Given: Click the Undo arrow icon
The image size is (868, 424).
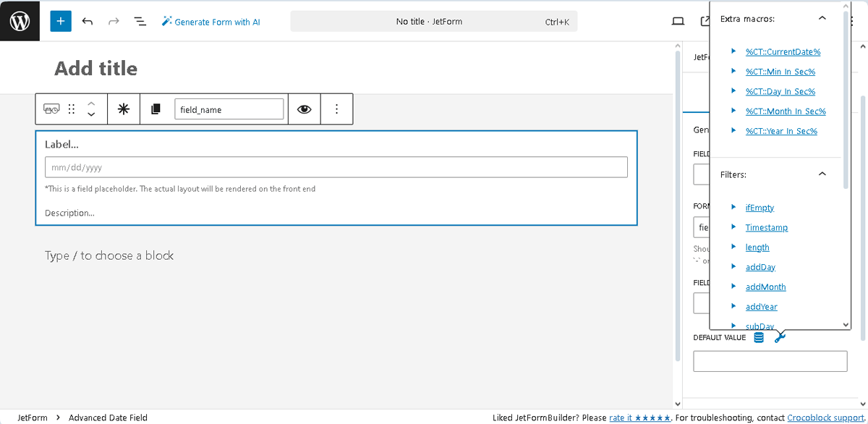Looking at the screenshot, I should tap(88, 21).
